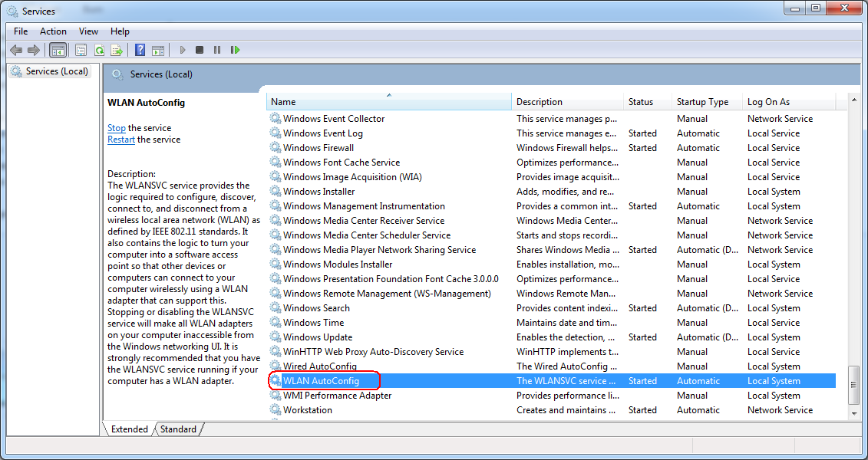The height and width of the screenshot is (460, 868).
Task: Stop the service with the toolbar square icon
Action: coord(200,51)
